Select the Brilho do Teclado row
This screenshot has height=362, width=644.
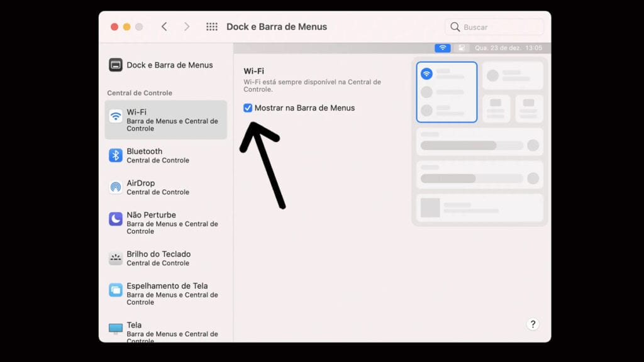(x=166, y=258)
